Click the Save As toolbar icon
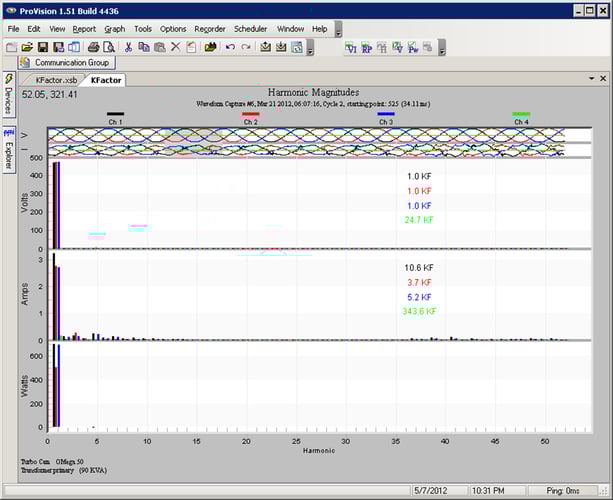 pos(59,47)
